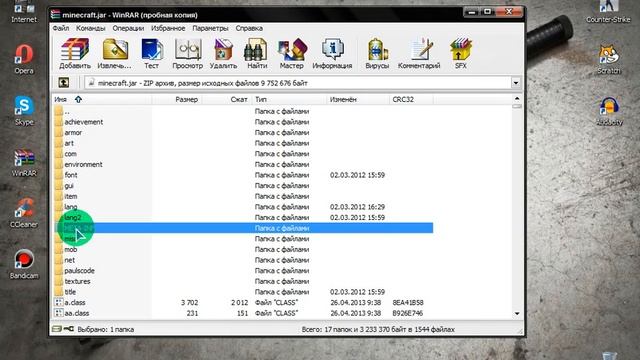640x360 pixels.
Task: Open the Просмотр (View) tool
Action: click(187, 53)
